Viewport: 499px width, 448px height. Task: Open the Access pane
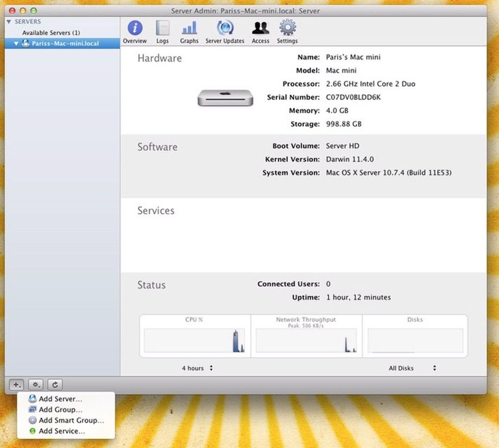click(x=260, y=28)
